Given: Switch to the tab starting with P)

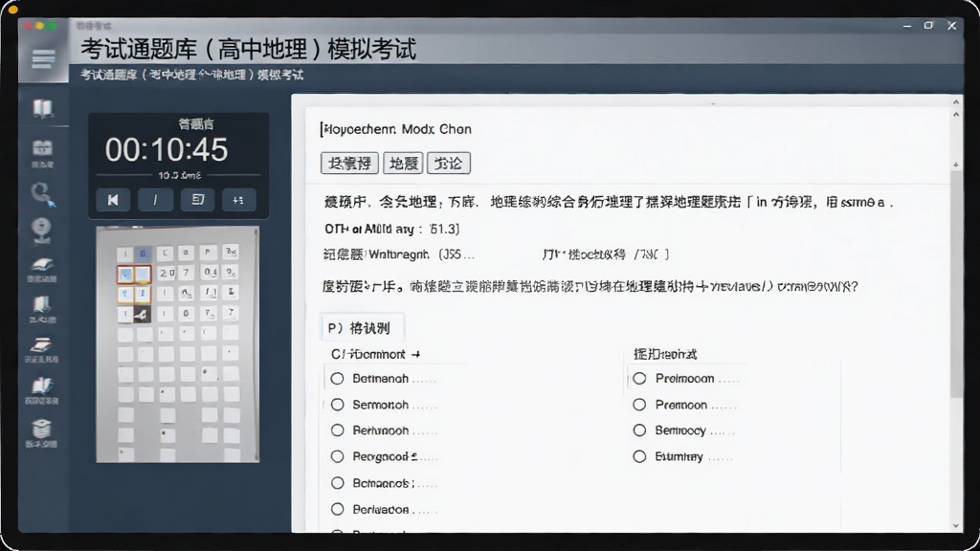Looking at the screenshot, I should point(361,328).
